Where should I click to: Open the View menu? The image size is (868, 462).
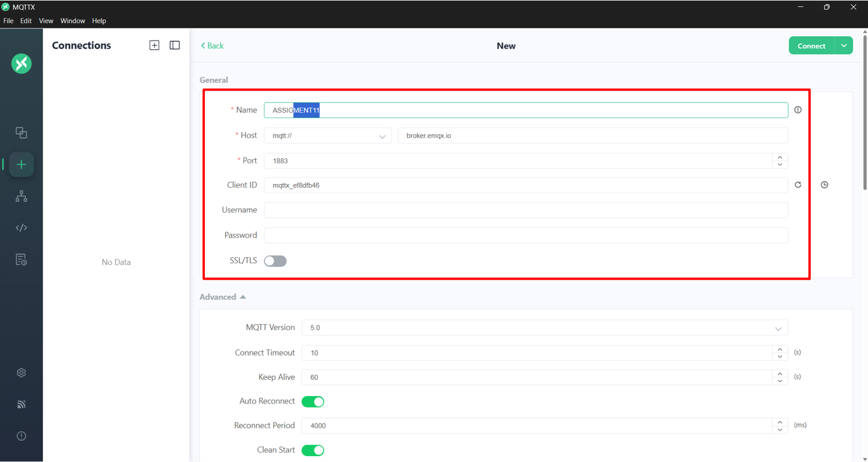(x=46, y=21)
